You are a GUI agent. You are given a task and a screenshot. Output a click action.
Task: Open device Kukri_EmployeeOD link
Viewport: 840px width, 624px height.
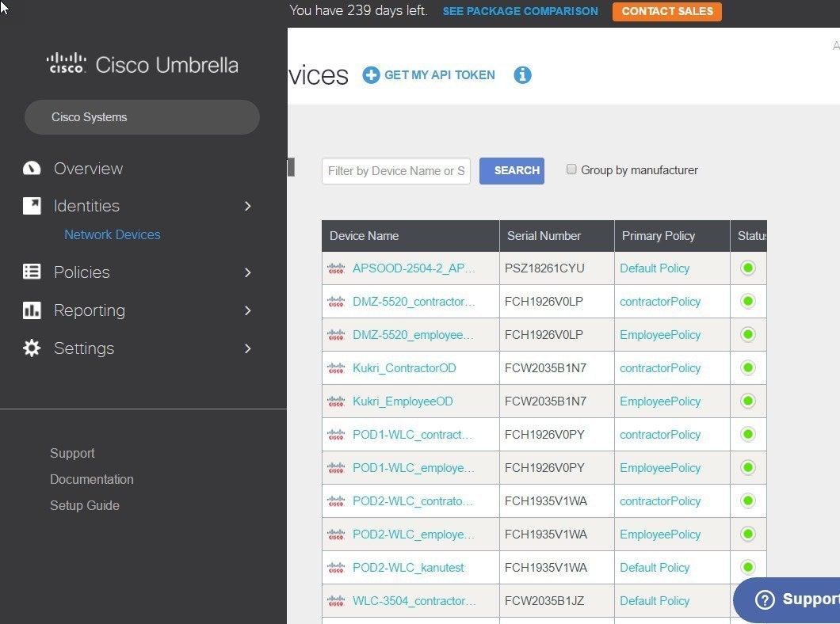[x=403, y=401]
